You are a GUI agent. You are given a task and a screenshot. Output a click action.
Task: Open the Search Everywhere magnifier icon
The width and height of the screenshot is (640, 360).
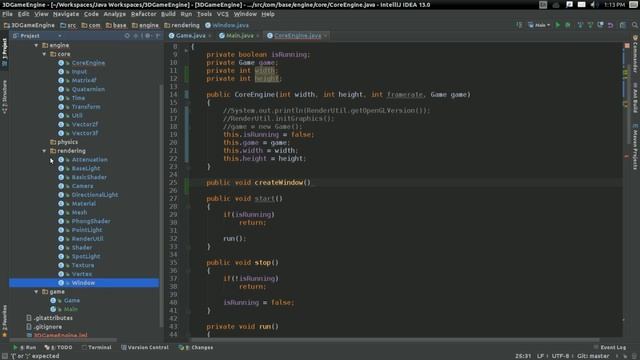coord(635,25)
